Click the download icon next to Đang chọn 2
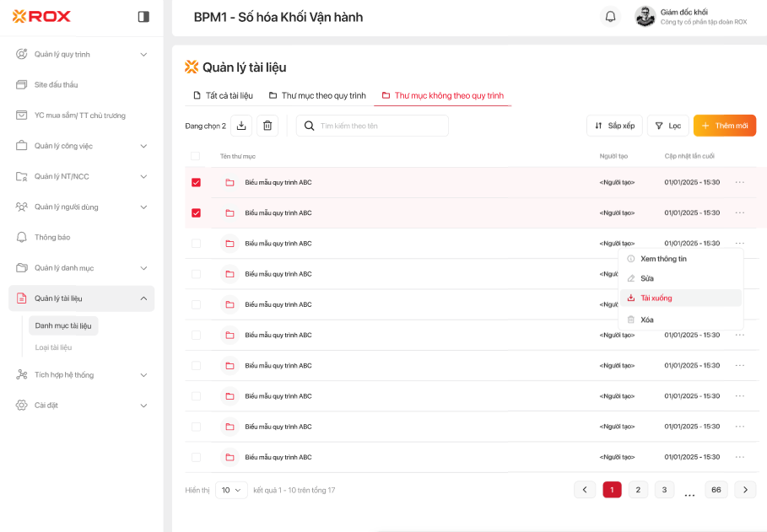 (x=241, y=126)
